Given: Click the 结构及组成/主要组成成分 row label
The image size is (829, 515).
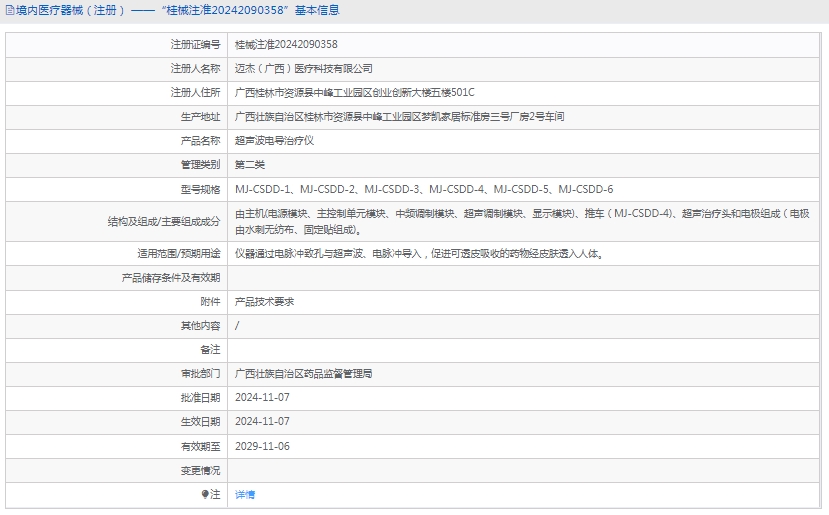Looking at the screenshot, I should click(164, 221).
